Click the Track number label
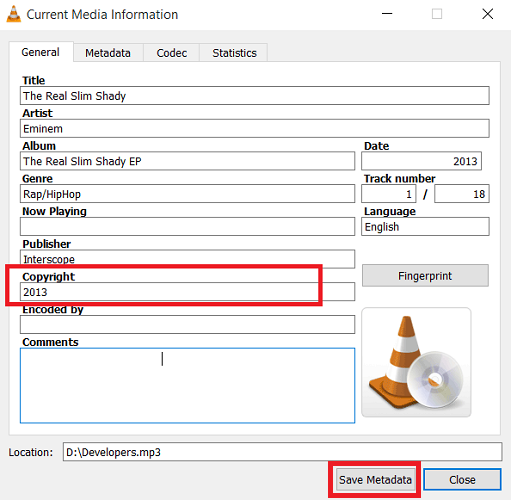Viewport: 511px width, 500px height. pos(400,178)
